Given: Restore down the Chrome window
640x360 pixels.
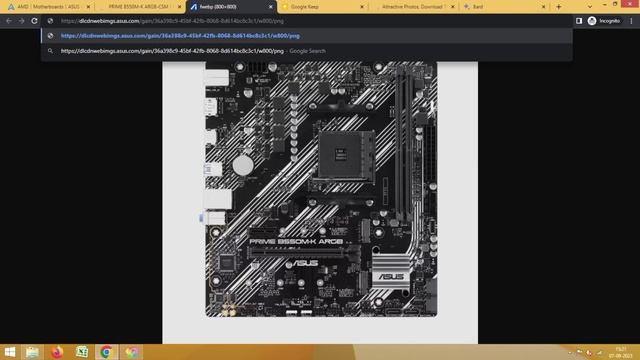Looking at the screenshot, I should pos(615,4).
